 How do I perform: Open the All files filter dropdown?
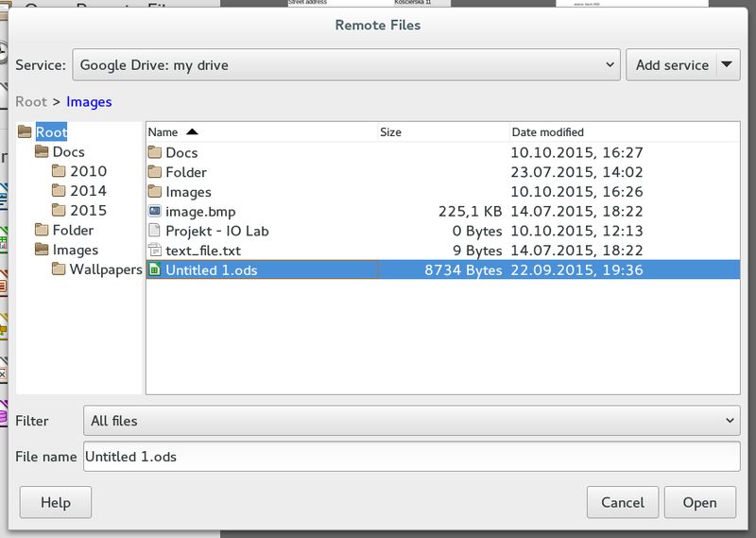(x=412, y=421)
